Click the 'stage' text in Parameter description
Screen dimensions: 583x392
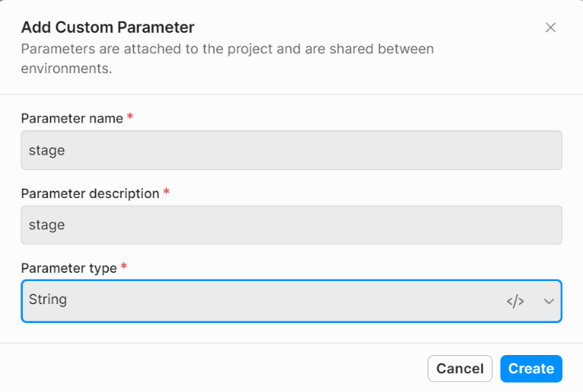(47, 225)
